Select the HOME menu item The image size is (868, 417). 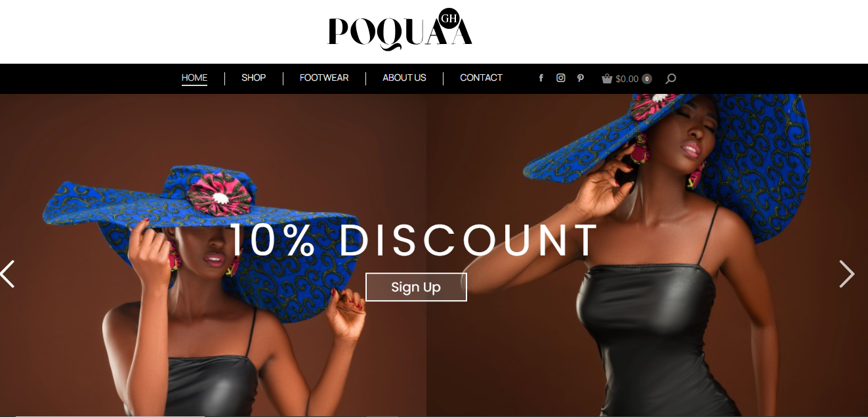(194, 77)
